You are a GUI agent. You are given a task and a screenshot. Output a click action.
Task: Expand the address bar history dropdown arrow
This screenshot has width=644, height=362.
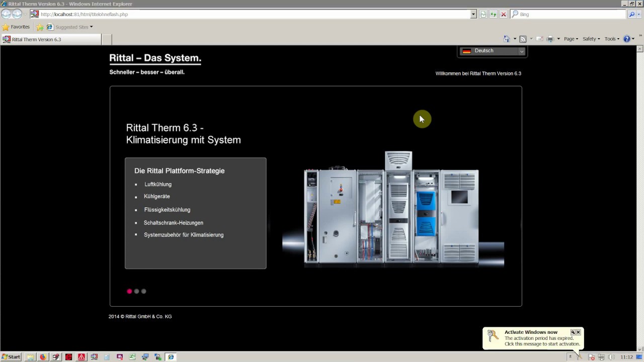[x=473, y=14]
